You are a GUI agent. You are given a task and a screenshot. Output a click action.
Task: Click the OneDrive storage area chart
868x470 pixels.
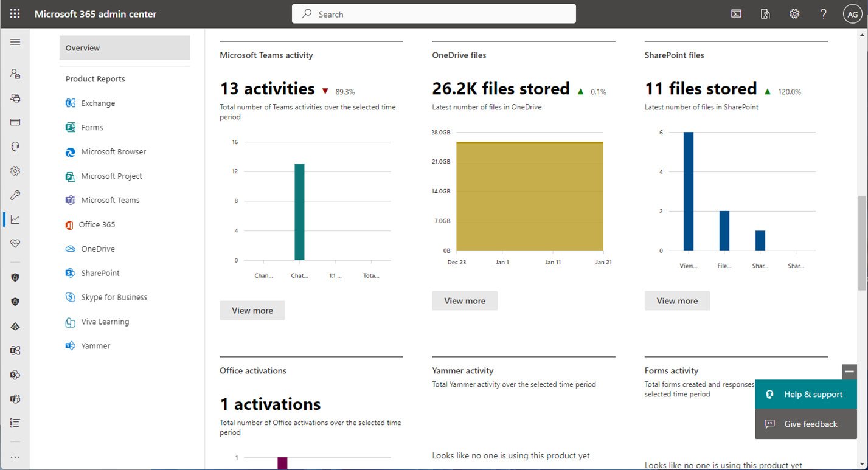click(530, 196)
